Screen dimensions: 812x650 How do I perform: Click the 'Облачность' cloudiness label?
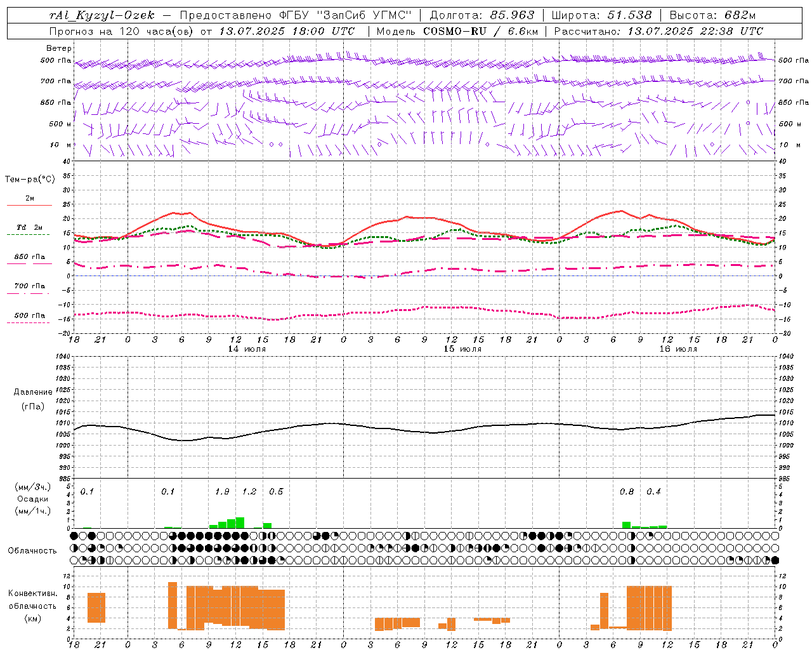click(x=32, y=551)
